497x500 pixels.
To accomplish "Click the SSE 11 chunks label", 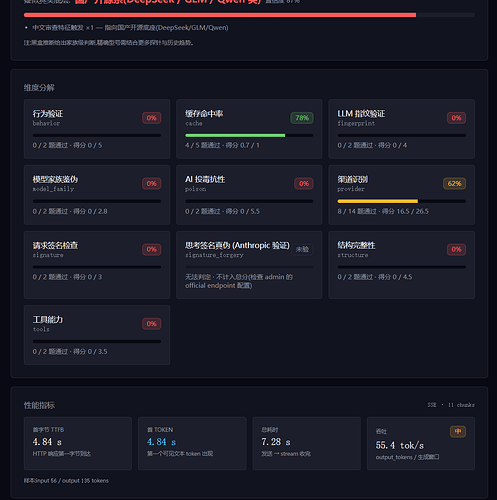I will (x=451, y=405).
